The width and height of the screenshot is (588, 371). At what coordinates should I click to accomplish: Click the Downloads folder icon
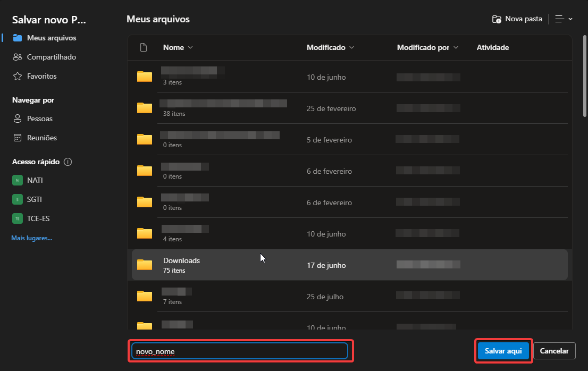pos(145,265)
